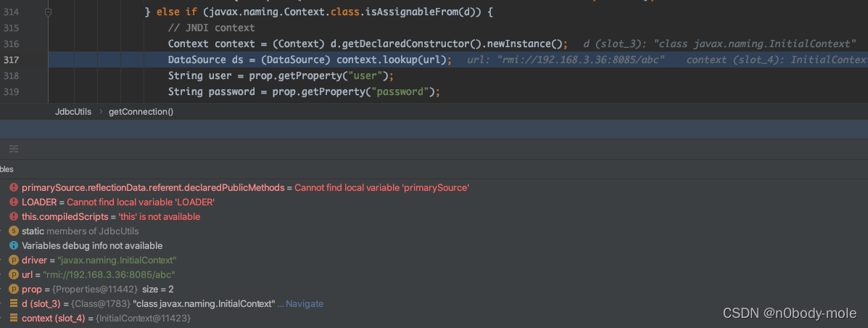Viewport: 868px width, 328px height.
Task: Click line number 318 in the gutter
Action: pyautogui.click(x=12, y=76)
